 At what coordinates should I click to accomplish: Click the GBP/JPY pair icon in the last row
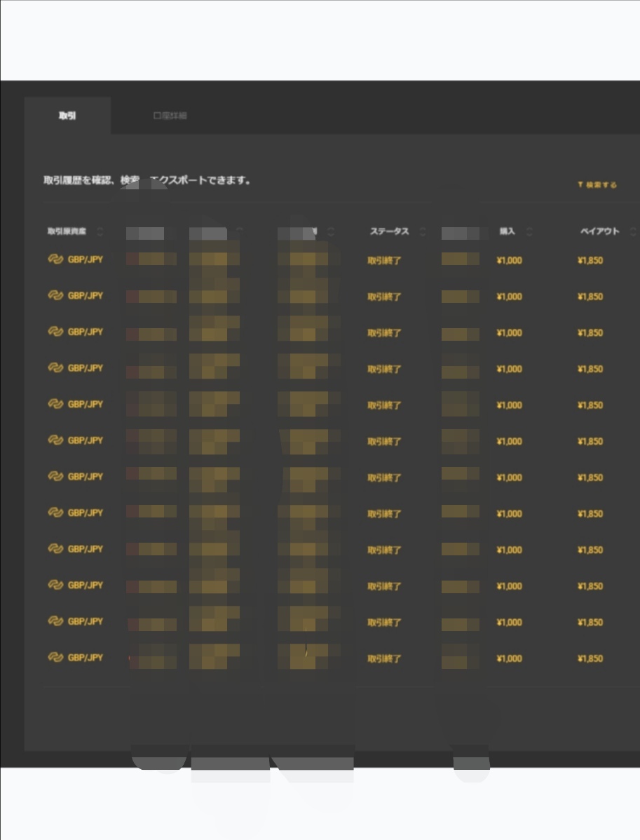coord(55,657)
